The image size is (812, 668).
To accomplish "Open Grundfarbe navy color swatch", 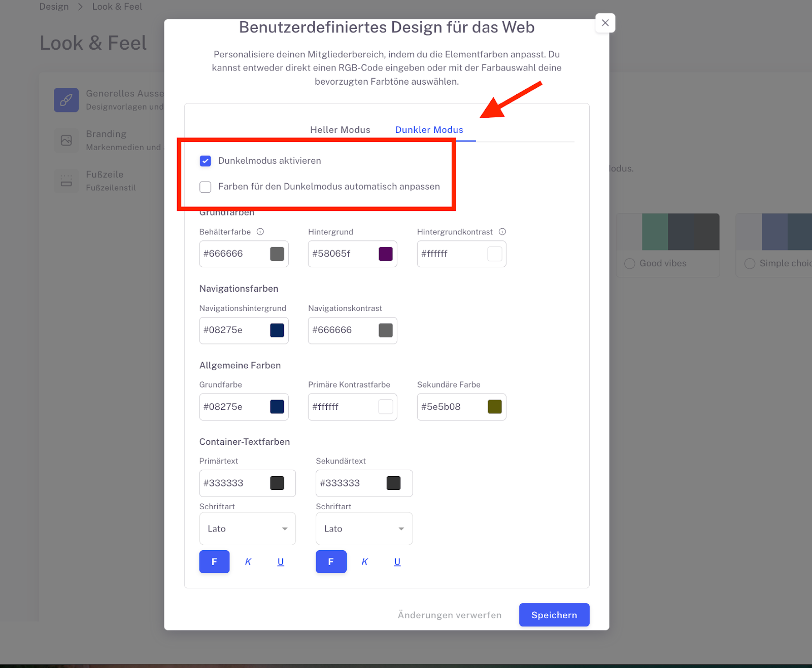I will [x=277, y=407].
